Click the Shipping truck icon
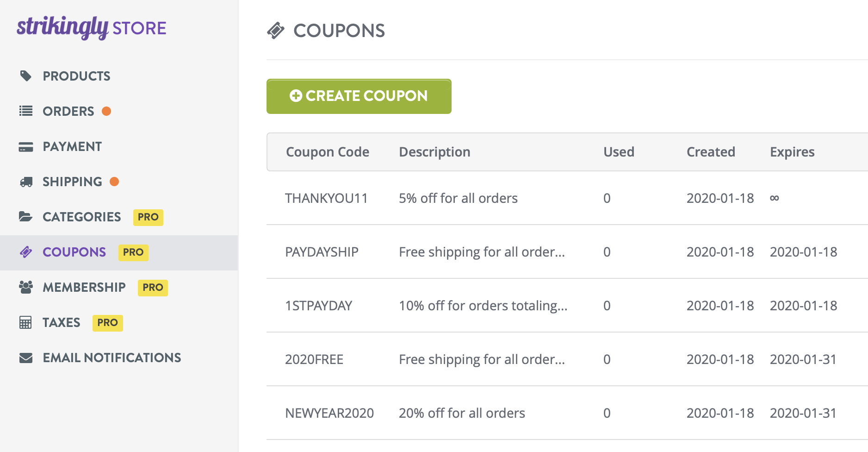Image resolution: width=868 pixels, height=452 pixels. tap(25, 181)
